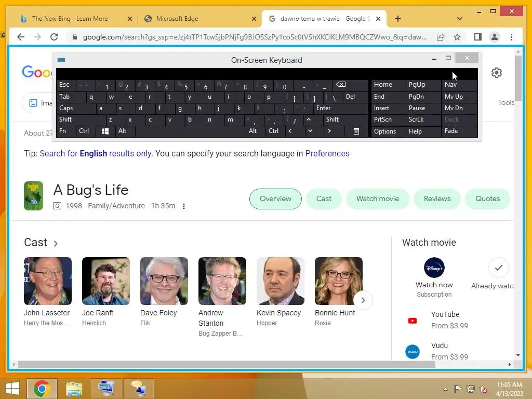
Task: Click Search for English results only
Action: coord(96,154)
